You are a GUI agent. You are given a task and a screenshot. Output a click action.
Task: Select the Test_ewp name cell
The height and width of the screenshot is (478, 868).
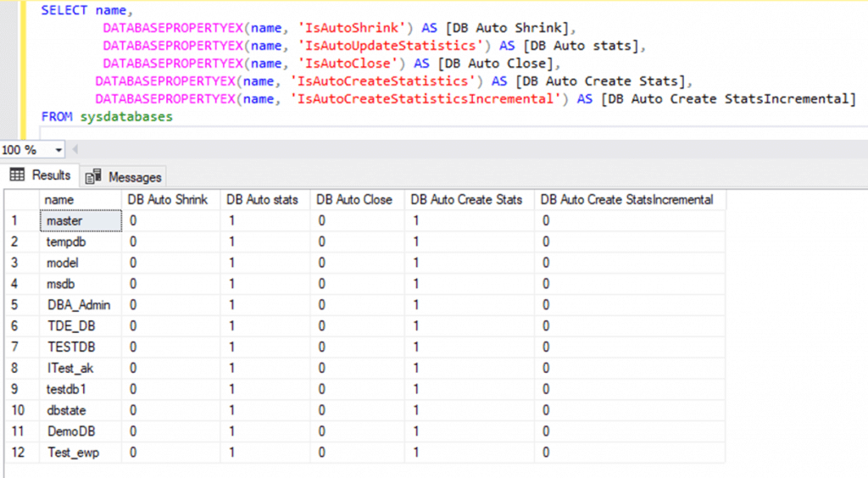73,453
